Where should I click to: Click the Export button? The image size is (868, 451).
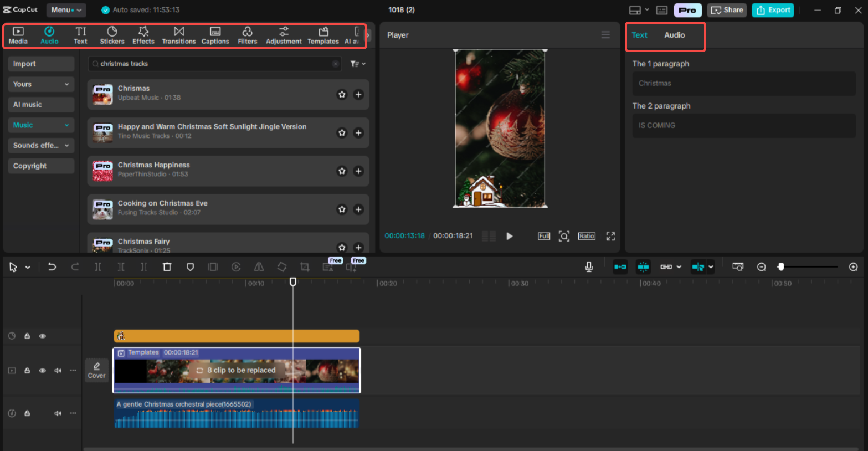tap(772, 9)
